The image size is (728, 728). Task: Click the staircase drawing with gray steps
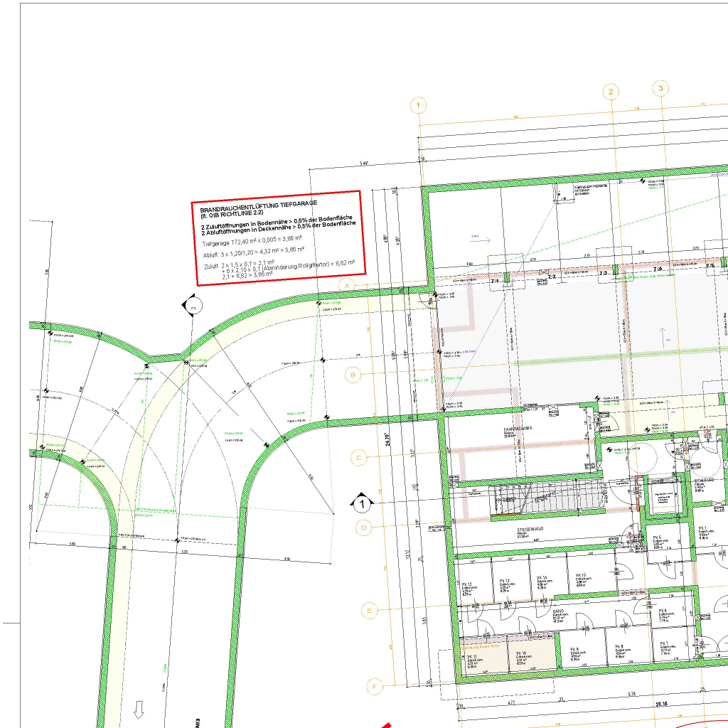click(548, 498)
